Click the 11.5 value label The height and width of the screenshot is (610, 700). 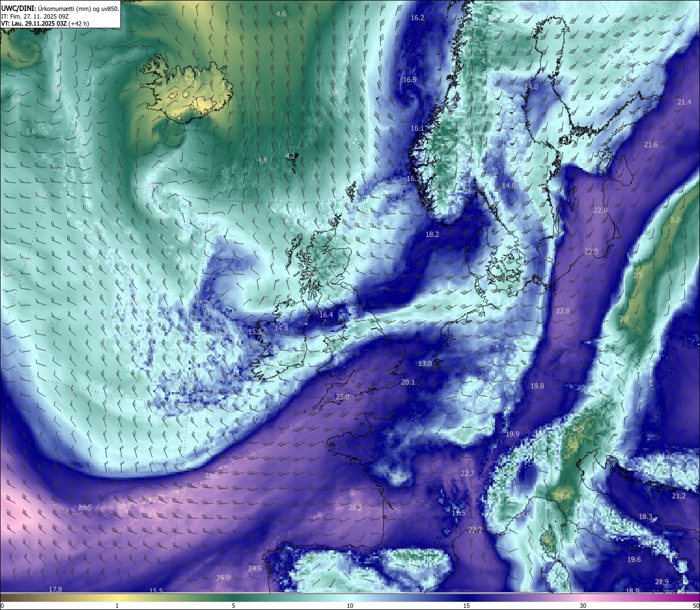point(458,513)
